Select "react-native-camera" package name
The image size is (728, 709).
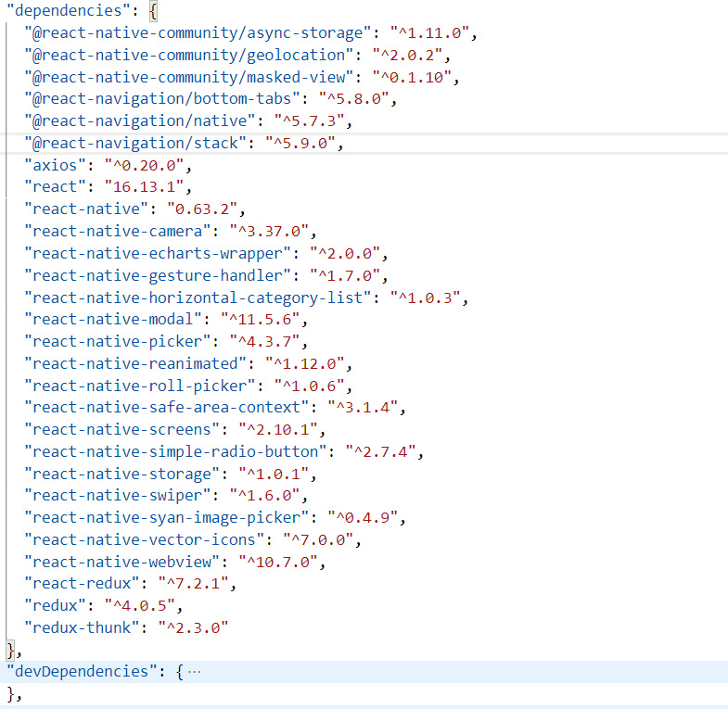click(118, 231)
